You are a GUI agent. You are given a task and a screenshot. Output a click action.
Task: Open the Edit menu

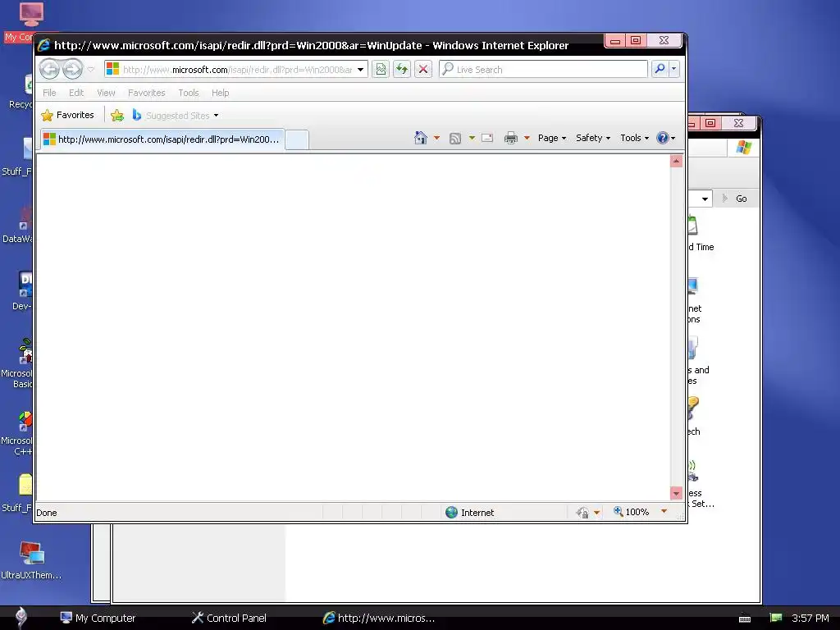pyautogui.click(x=76, y=93)
